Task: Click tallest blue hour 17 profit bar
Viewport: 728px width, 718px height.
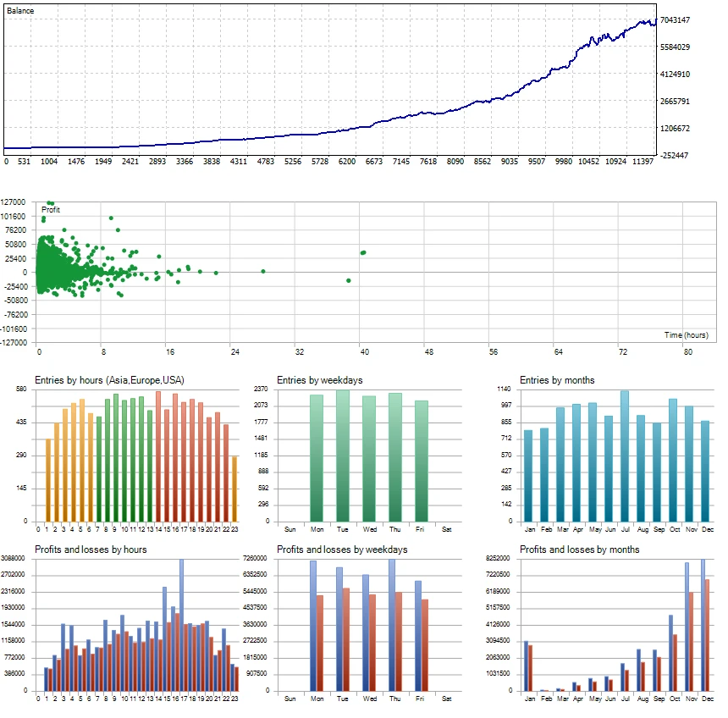Action: (x=181, y=627)
